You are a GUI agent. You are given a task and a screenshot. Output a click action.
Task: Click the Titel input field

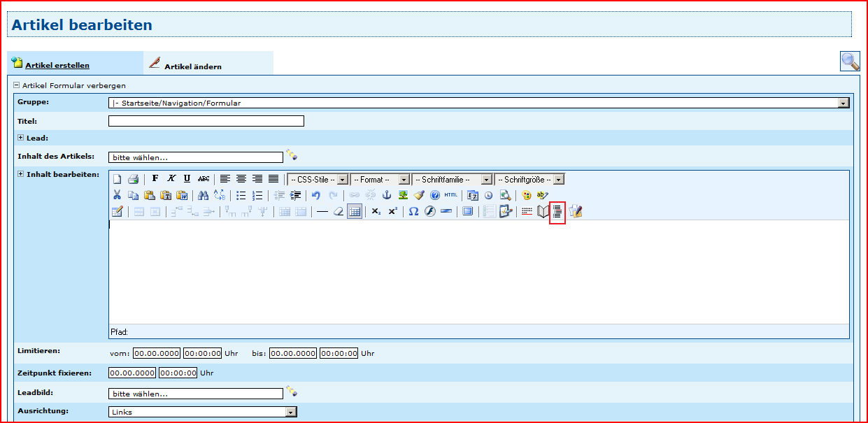coord(206,121)
